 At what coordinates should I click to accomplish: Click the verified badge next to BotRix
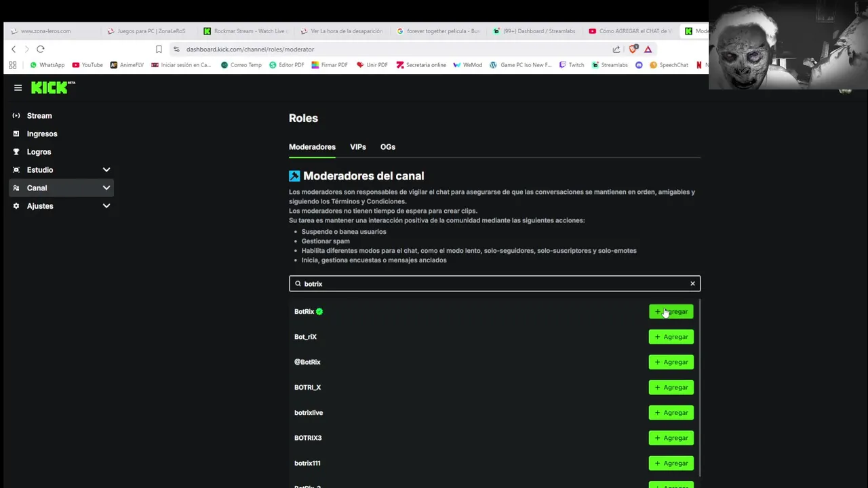pyautogui.click(x=319, y=312)
